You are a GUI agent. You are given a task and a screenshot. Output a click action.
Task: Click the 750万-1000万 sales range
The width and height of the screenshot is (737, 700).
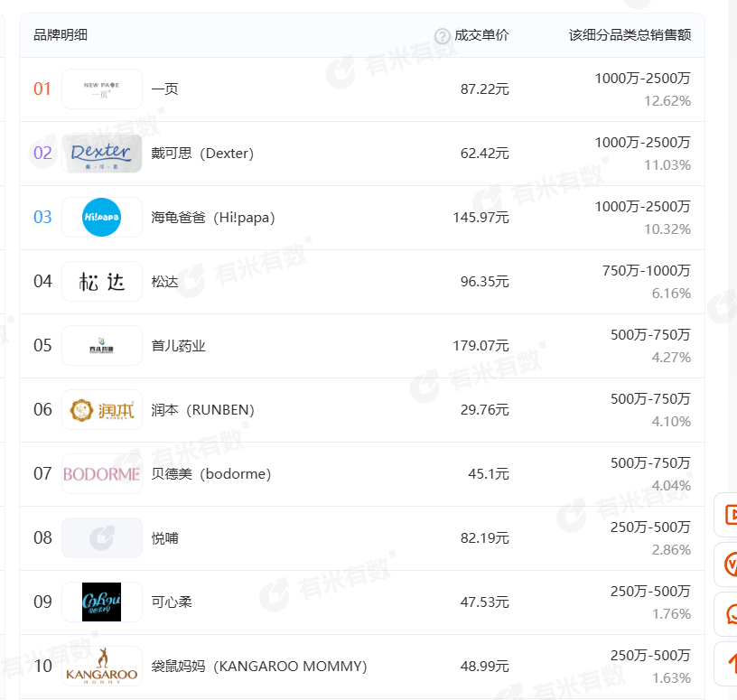click(x=647, y=271)
